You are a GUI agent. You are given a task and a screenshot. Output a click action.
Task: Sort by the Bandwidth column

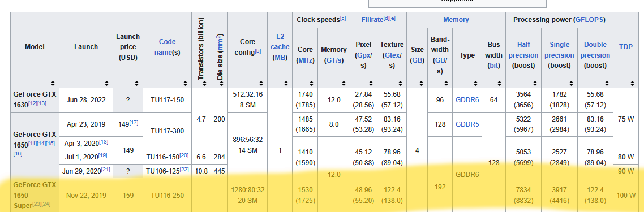pos(446,83)
